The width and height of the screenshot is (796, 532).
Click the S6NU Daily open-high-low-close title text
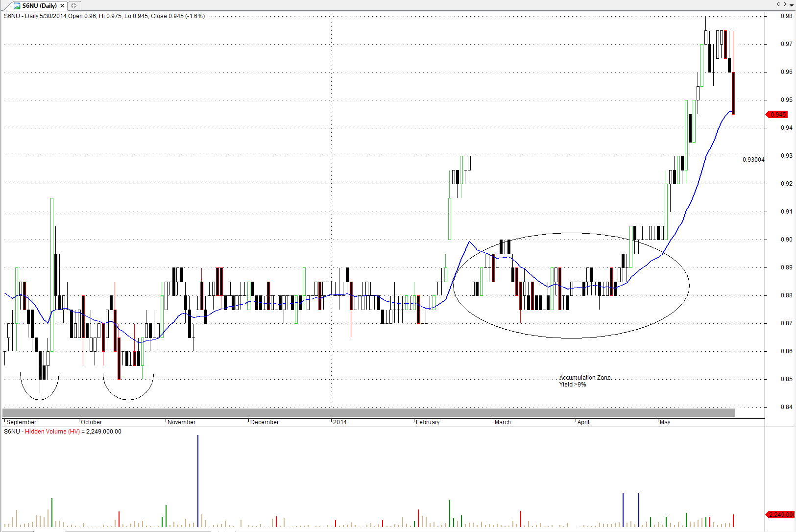tap(104, 16)
